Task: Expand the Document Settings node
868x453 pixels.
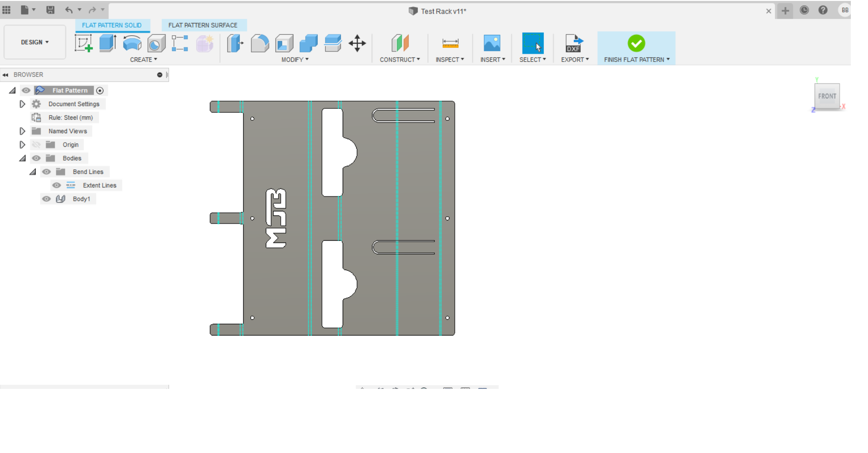Action: click(22, 104)
